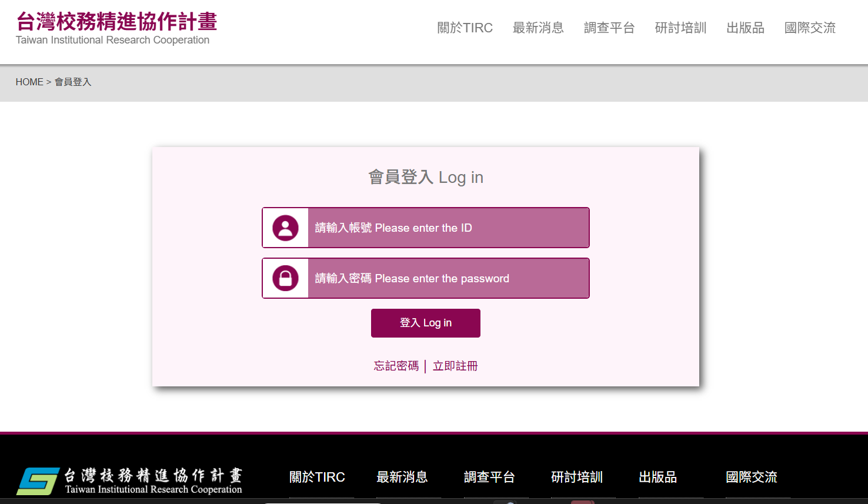This screenshot has height=504, width=868.
Task: Click the user avatar icon beside ID field
Action: point(285,228)
